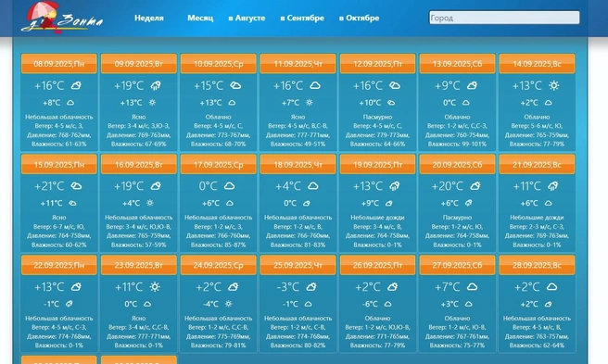Open the 15.09.2025,Пн date header
Image resolution: width=608 pixels, height=364 pixels.
coord(59,164)
